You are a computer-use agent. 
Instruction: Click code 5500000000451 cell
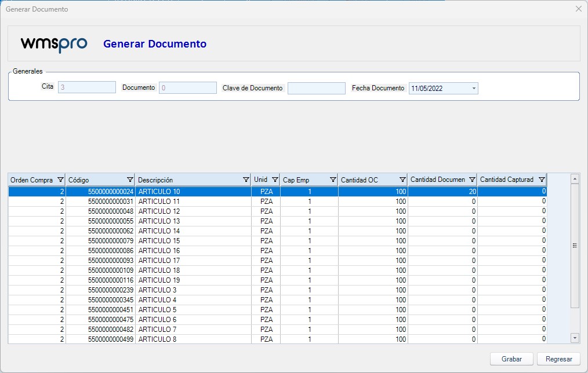(x=100, y=310)
